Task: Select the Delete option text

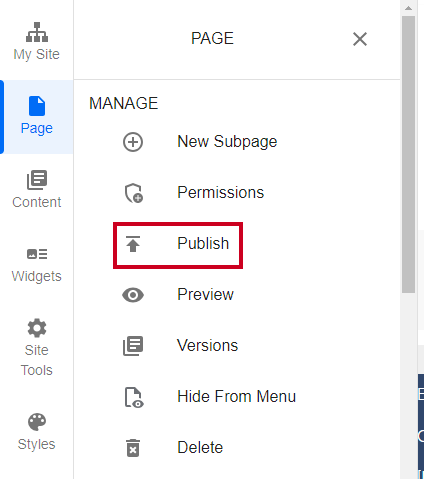Action: [200, 447]
